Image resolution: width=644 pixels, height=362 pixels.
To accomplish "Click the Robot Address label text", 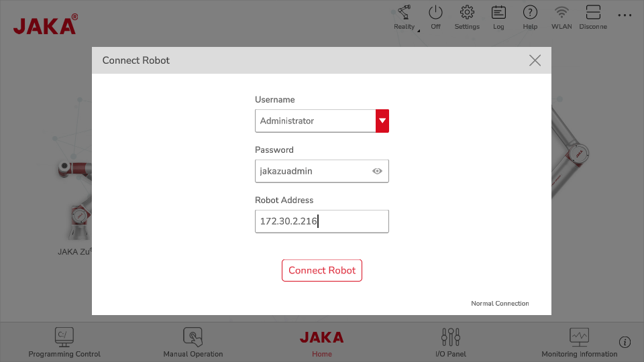I will [284, 200].
